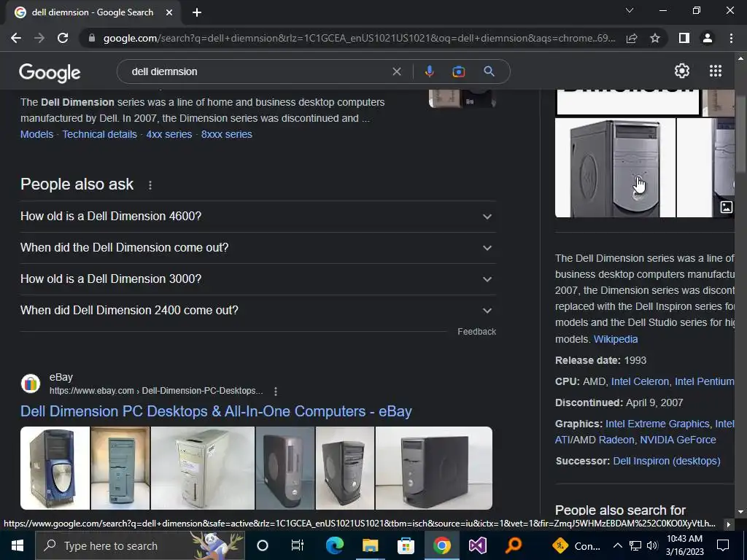Viewport: 747px width, 560px height.
Task: Expand When did the Dell Dimension come out?
Action: pos(258,248)
